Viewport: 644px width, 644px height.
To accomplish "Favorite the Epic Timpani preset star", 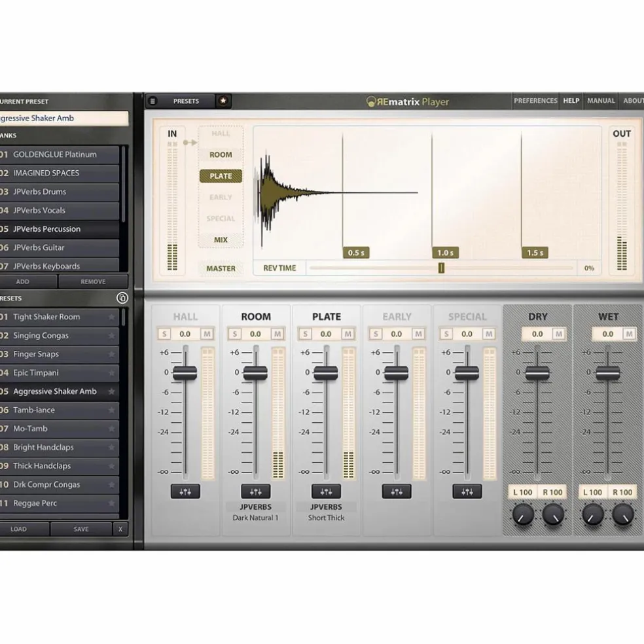I will 111,373.
